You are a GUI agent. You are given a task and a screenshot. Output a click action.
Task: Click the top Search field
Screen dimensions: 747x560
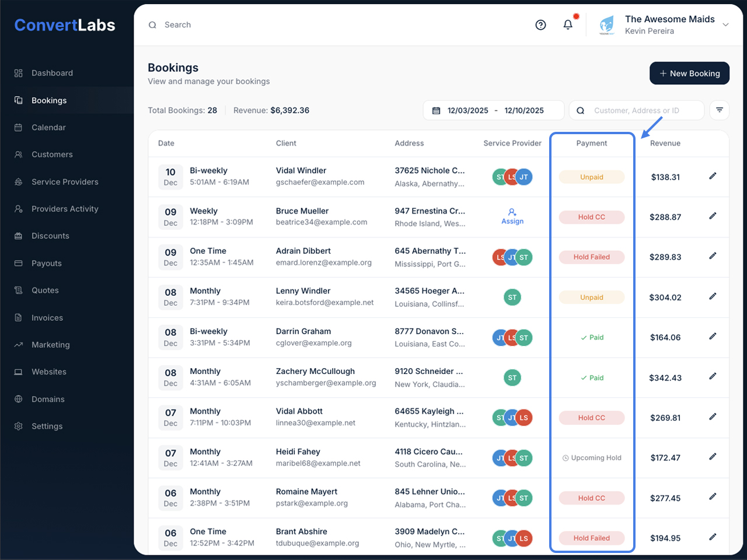(x=292, y=25)
